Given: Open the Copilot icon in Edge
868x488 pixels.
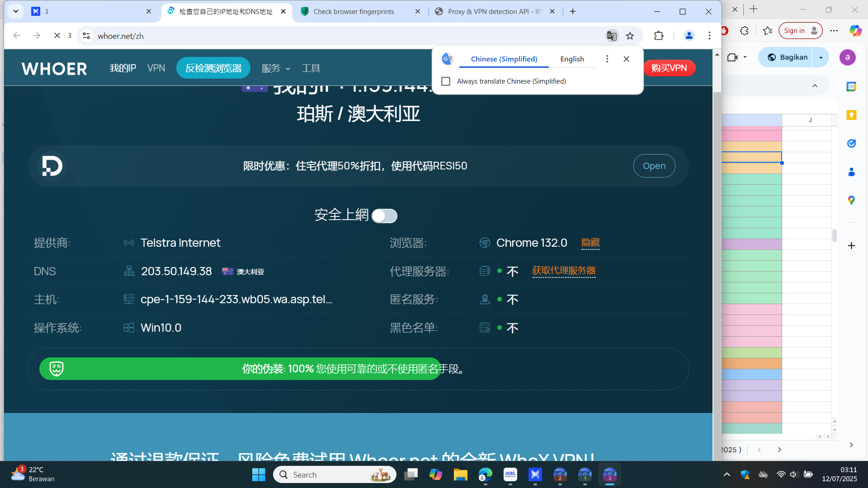Looking at the screenshot, I should pos(855,31).
